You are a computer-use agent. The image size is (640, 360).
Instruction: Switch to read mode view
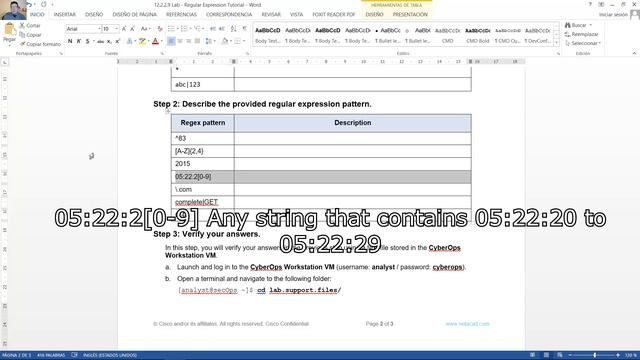click(x=532, y=355)
